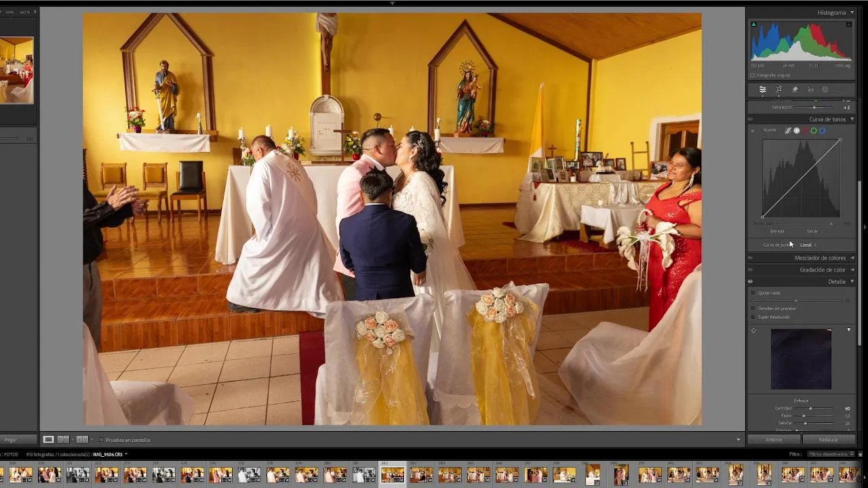Click the Restaurar button
The width and height of the screenshot is (868, 488).
[829, 440]
